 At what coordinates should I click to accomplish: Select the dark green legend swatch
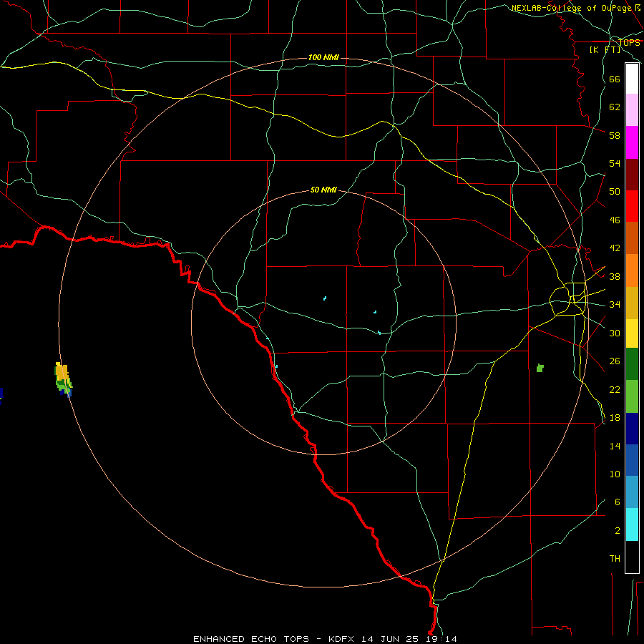pos(632,364)
